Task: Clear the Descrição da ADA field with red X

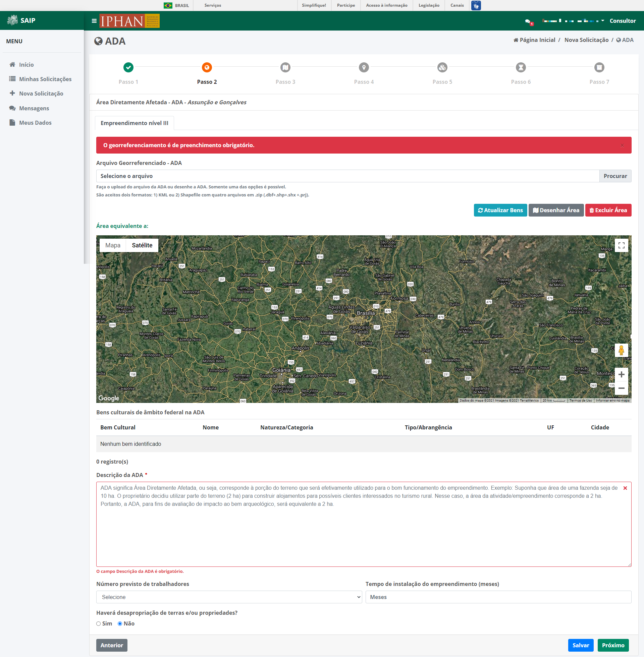Action: (625, 488)
